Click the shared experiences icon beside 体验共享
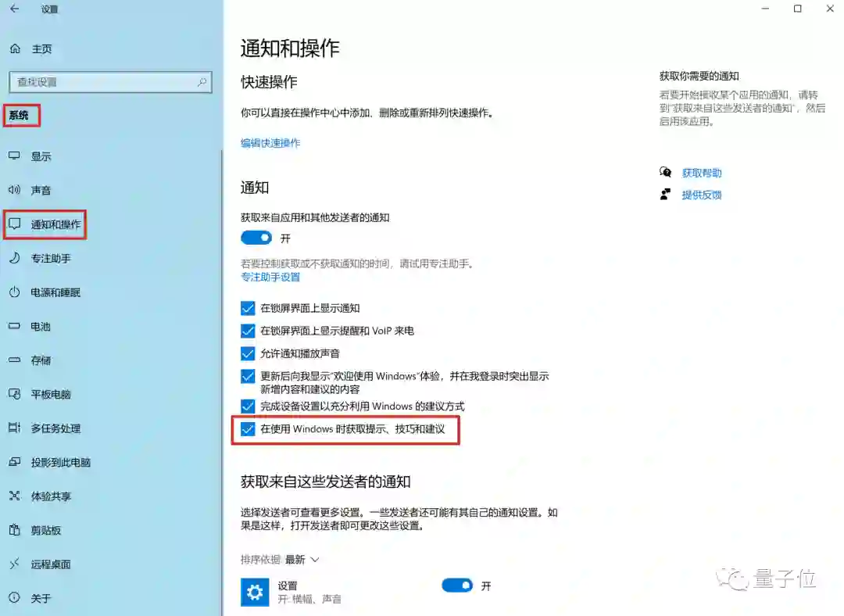844x616 pixels. click(x=15, y=496)
